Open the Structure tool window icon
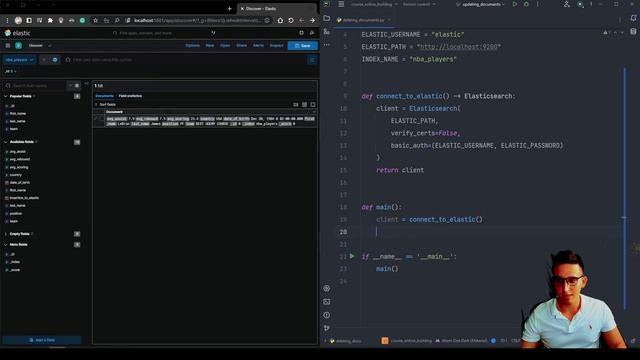 click(x=327, y=31)
